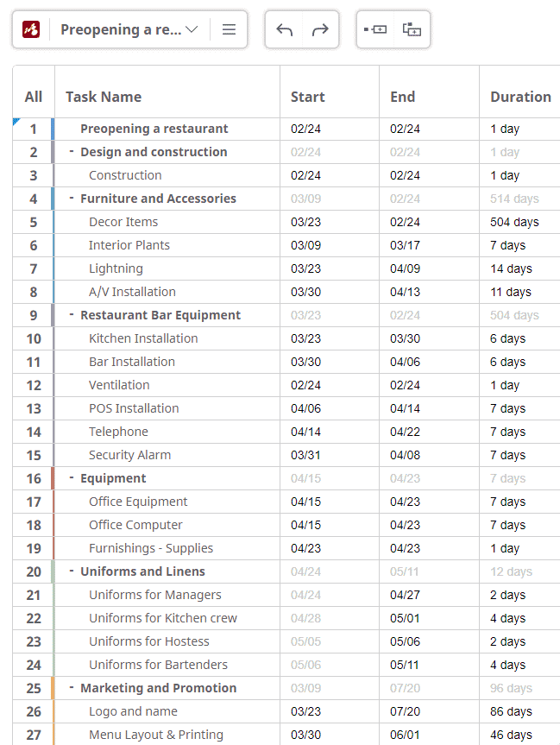Open the hamburger menu icon

[x=229, y=29]
